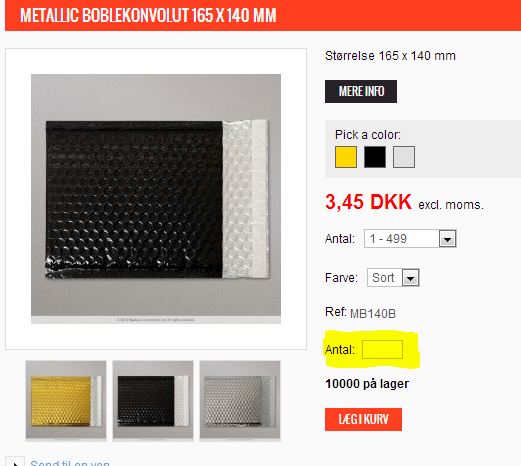This screenshot has width=521, height=466.
Task: Click the Sort value in Farve selector
Action: pyautogui.click(x=383, y=278)
